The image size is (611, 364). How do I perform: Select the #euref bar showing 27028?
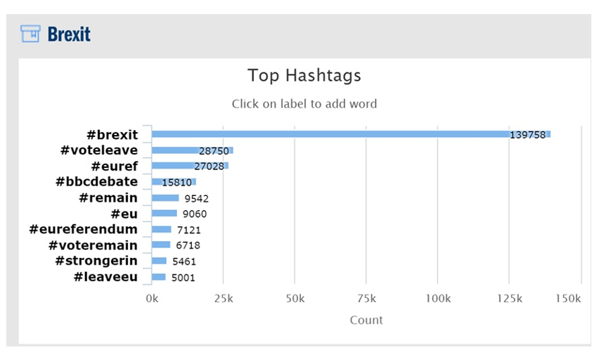tap(190, 166)
